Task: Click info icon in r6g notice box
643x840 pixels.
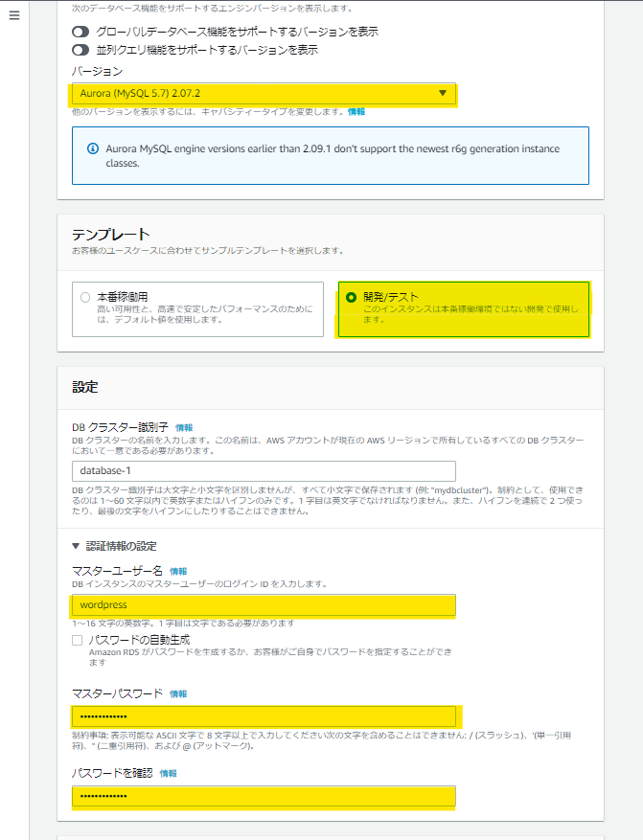Action: click(x=93, y=148)
